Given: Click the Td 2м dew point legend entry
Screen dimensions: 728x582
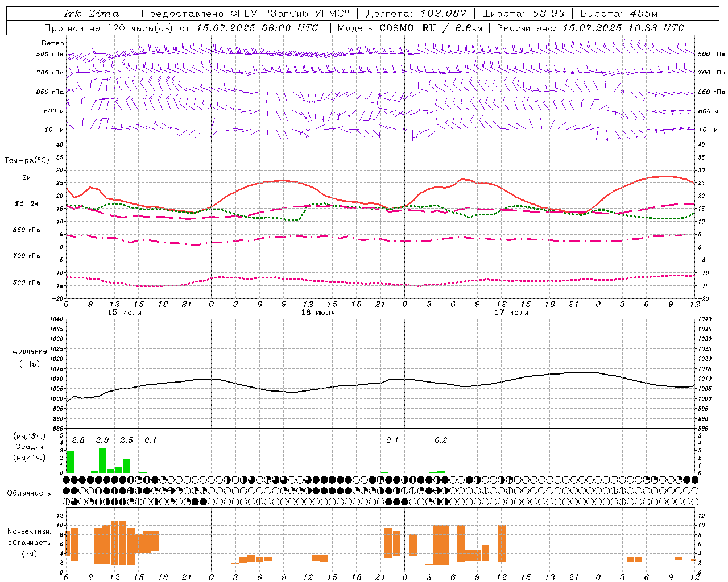Looking at the screenshot, I should [x=26, y=203].
